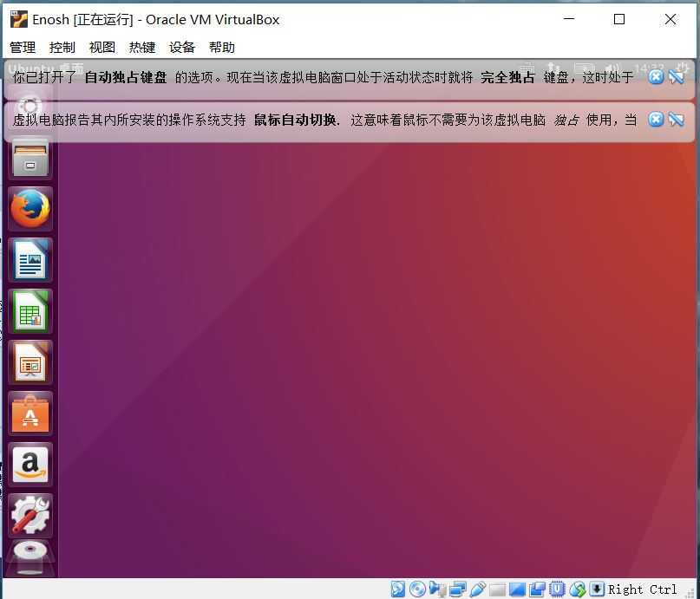Minimize the VirtualBox VM window
The width and height of the screenshot is (700, 599).
point(569,19)
